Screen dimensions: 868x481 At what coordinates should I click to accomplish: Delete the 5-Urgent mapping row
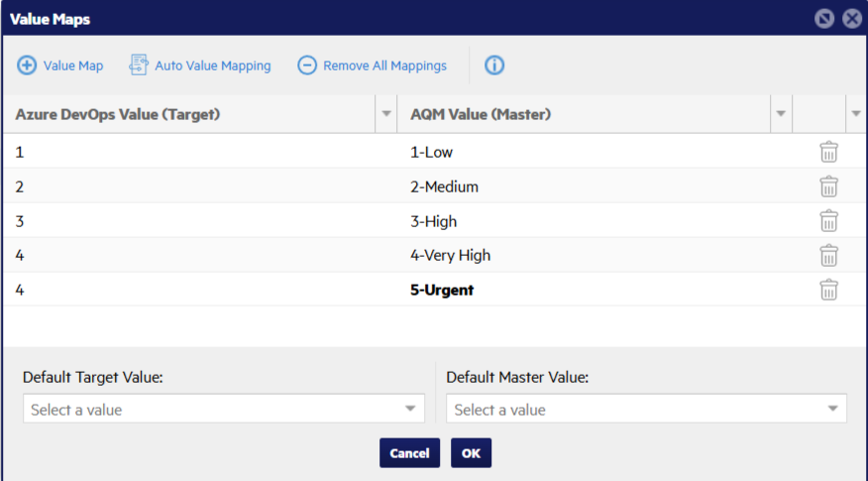tap(828, 290)
